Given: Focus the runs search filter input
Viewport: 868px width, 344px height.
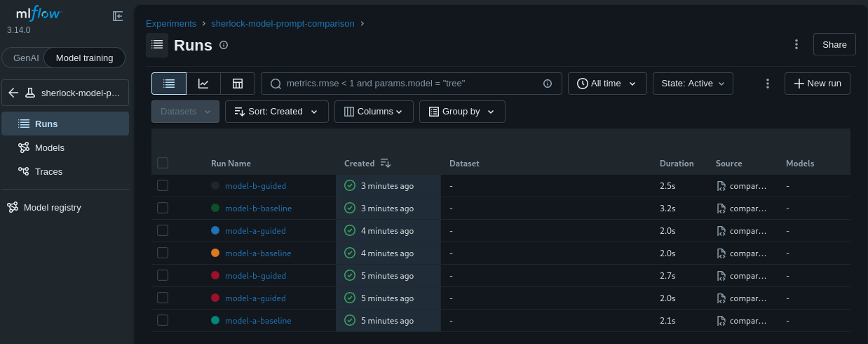Looking at the screenshot, I should tap(410, 84).
